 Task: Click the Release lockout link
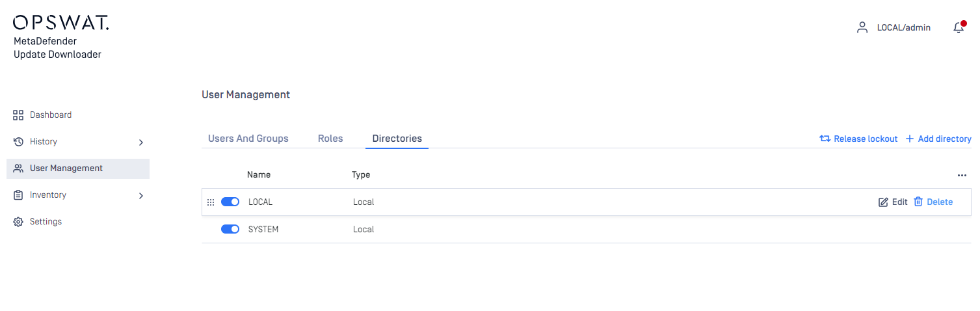(x=858, y=139)
